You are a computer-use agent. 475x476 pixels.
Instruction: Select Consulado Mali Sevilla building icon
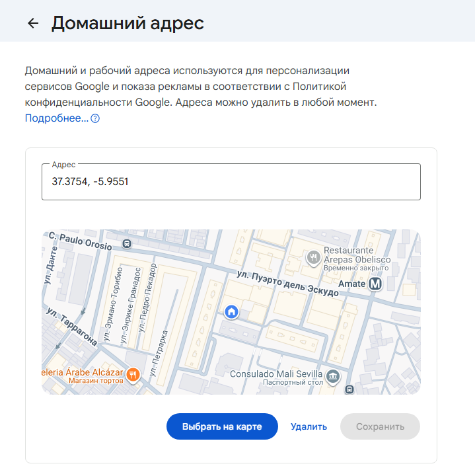(x=334, y=377)
